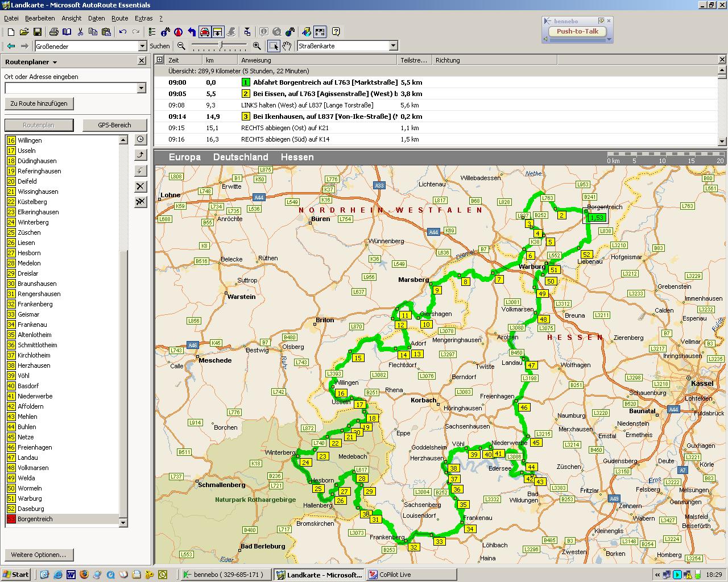This screenshot has width=728, height=582.
Task: Switch to bennebo taskbar window
Action: coord(226,575)
